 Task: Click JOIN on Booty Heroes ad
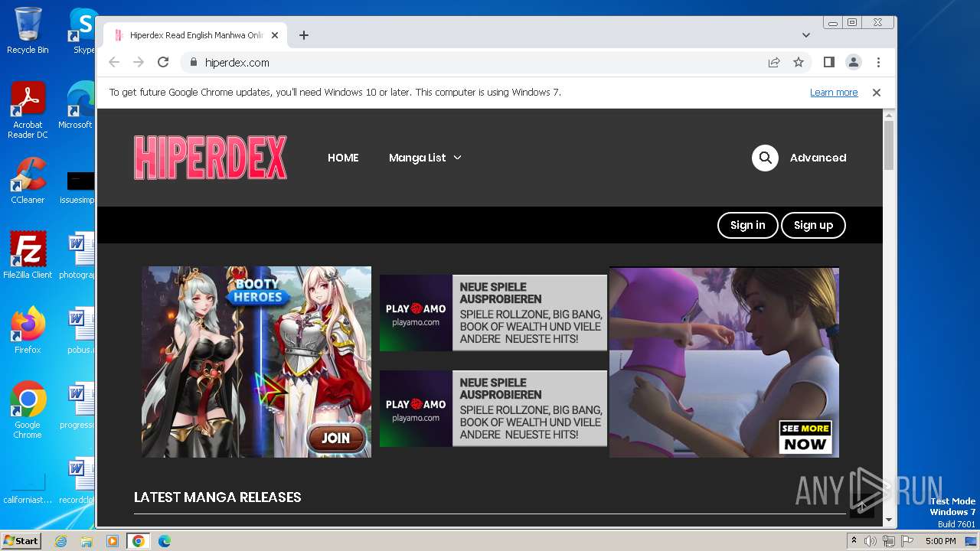(335, 438)
